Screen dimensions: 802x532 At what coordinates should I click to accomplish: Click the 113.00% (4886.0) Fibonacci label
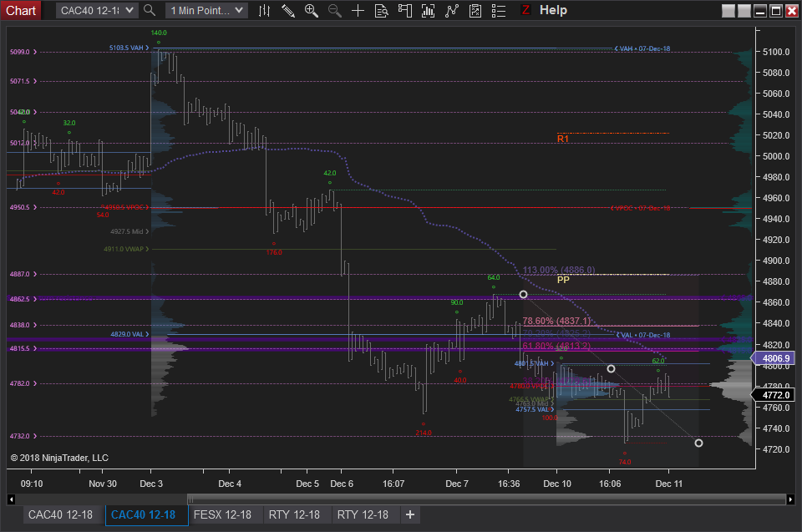point(559,270)
